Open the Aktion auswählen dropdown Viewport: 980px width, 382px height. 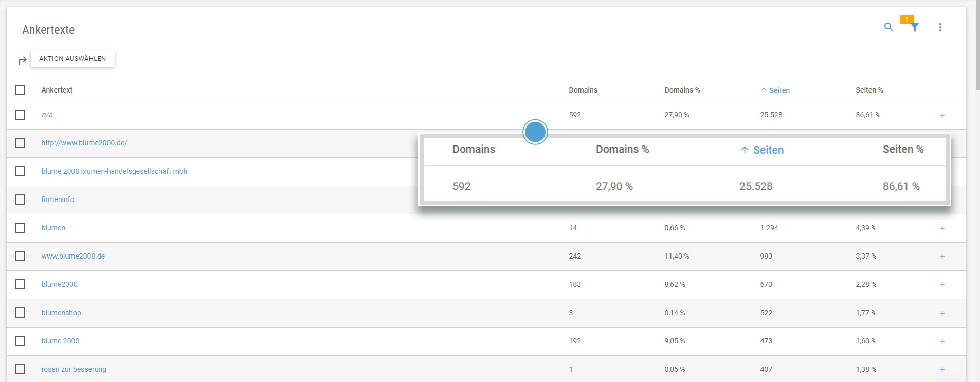(x=72, y=59)
